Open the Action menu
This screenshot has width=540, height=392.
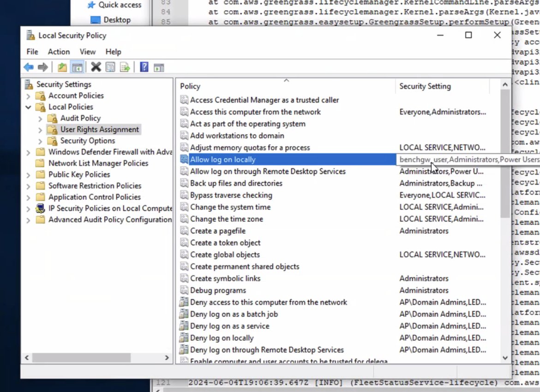[x=59, y=52]
